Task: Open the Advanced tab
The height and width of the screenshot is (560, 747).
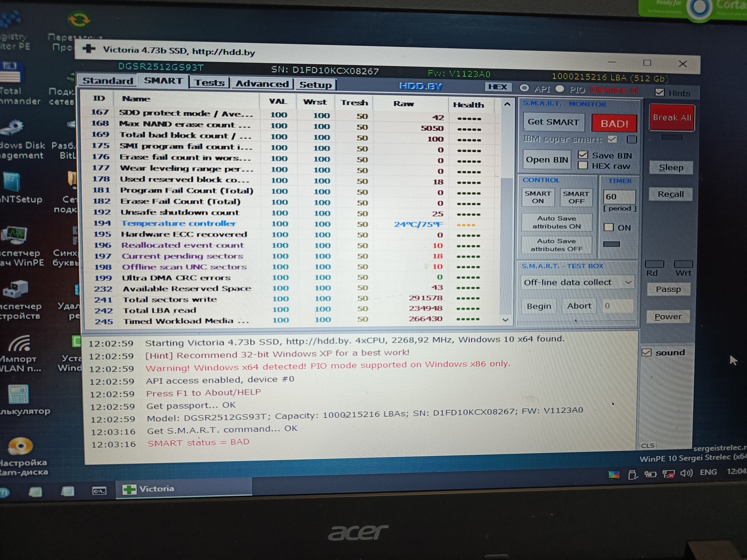Action: [262, 84]
